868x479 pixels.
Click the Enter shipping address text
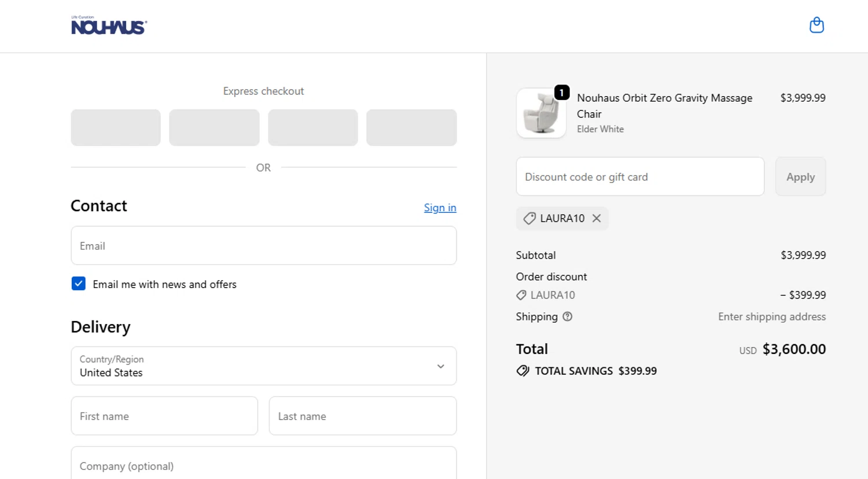772,316
